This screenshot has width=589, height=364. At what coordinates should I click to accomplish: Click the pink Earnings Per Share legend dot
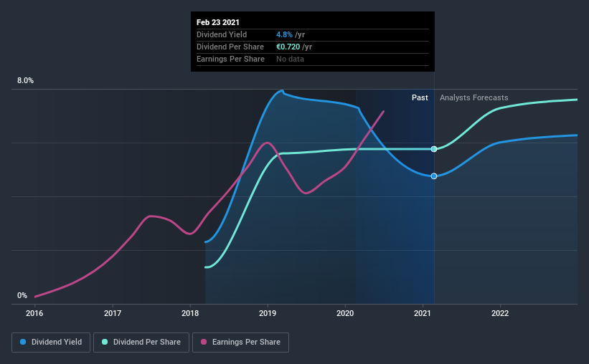pos(204,342)
